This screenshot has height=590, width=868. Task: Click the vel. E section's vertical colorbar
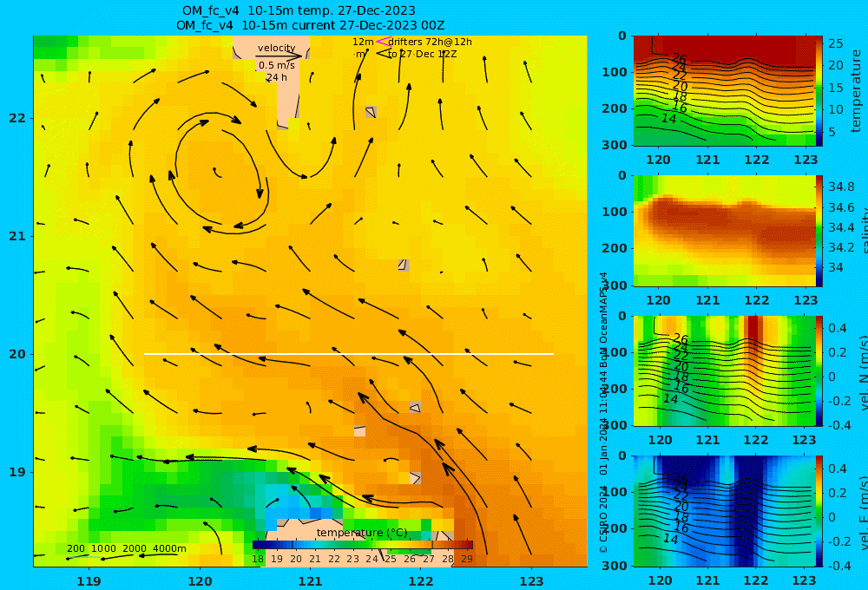[819, 511]
